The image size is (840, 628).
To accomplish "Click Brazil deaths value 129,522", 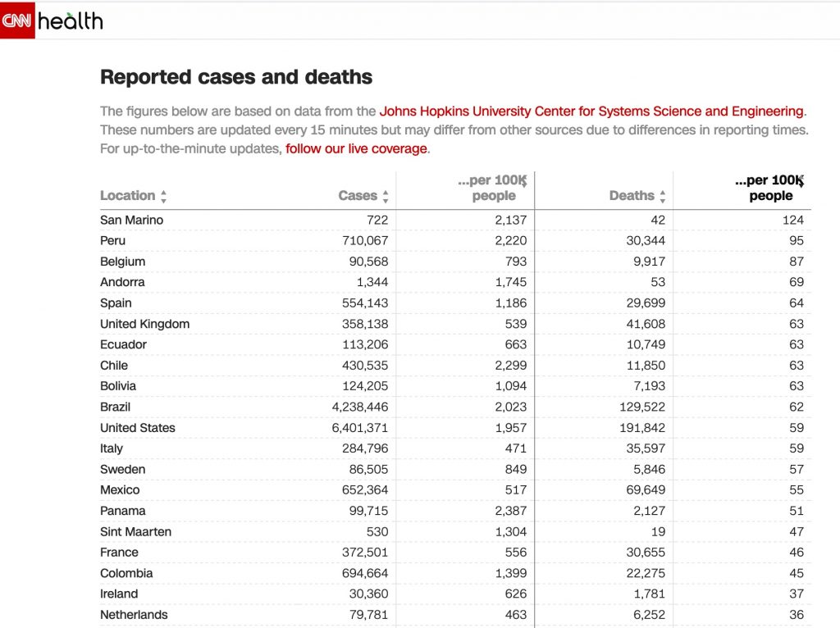I will point(642,407).
